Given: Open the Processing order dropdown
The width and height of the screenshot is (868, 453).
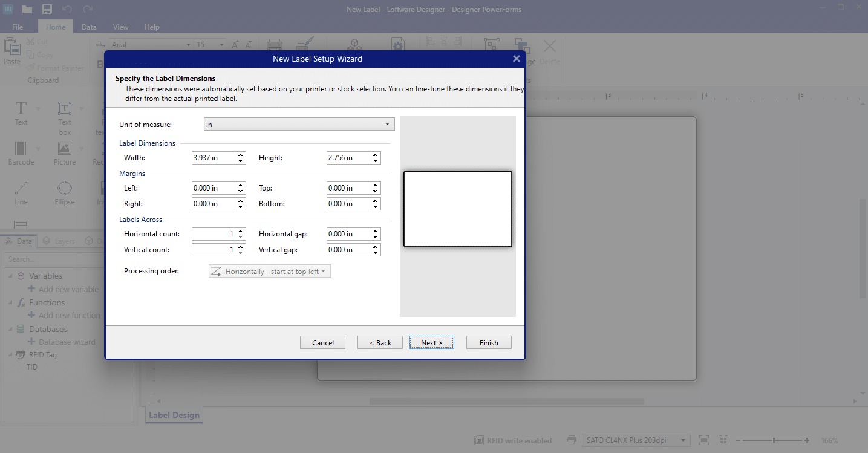Looking at the screenshot, I should (x=324, y=270).
